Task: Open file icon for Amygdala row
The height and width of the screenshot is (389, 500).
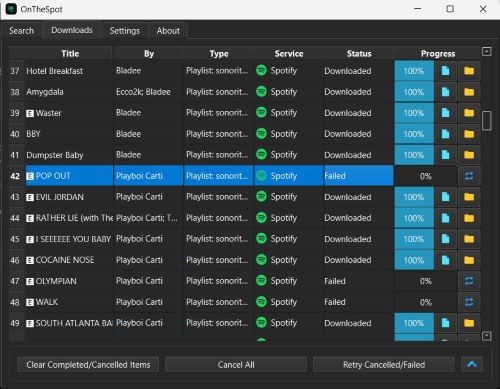Action: [x=445, y=92]
